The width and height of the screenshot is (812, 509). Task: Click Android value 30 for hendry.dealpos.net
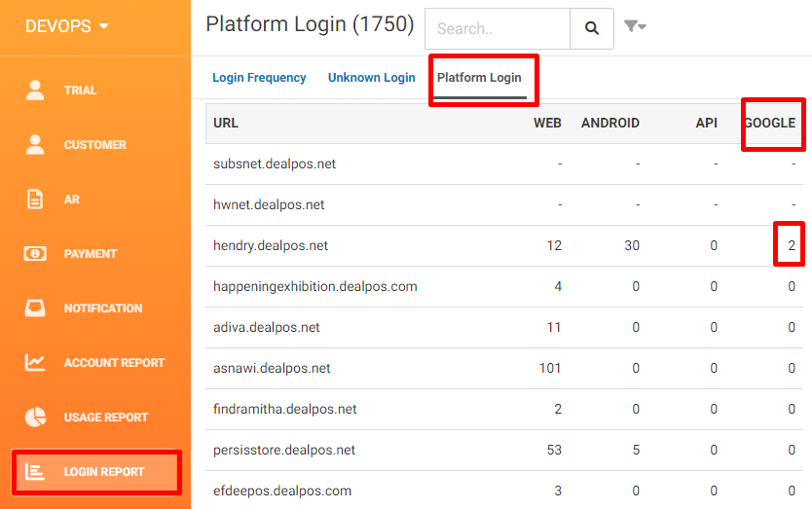tap(632, 245)
